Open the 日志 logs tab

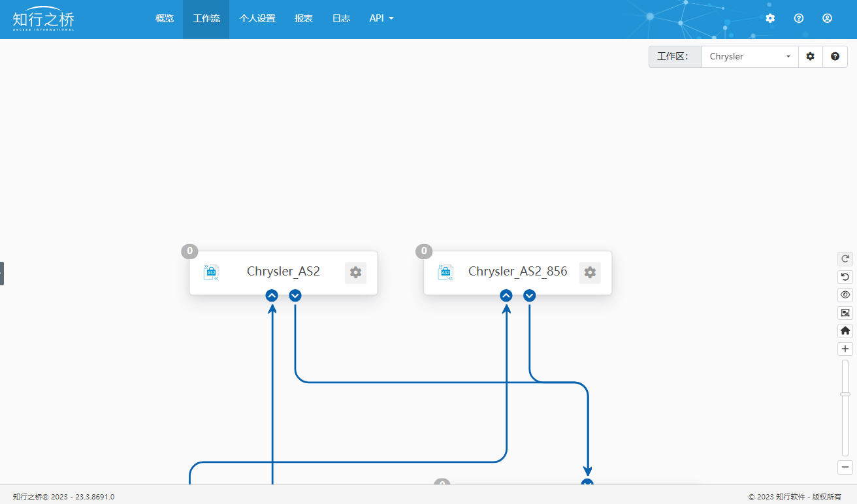point(341,18)
